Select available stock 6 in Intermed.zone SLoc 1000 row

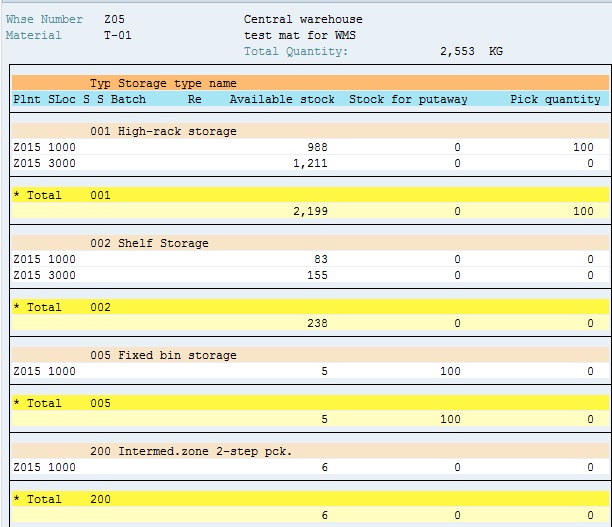324,467
